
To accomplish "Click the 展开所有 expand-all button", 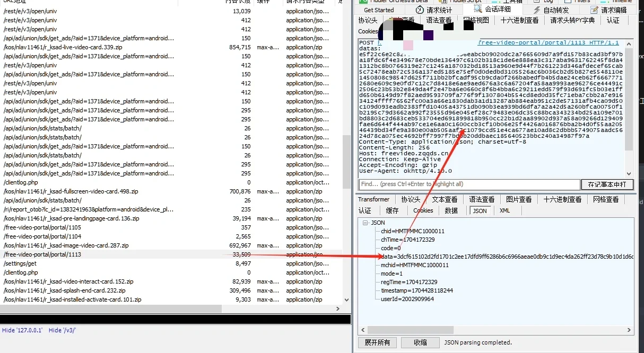I will coord(377,342).
